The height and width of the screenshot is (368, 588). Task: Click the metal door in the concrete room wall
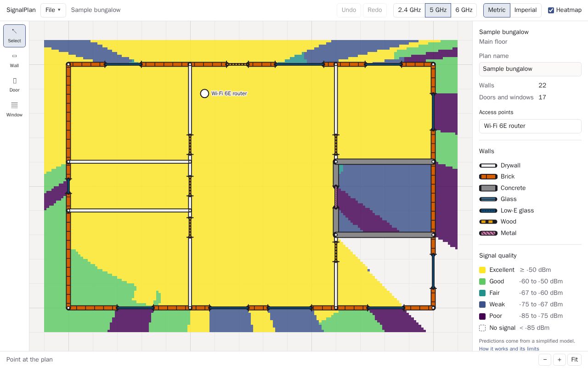point(336,197)
